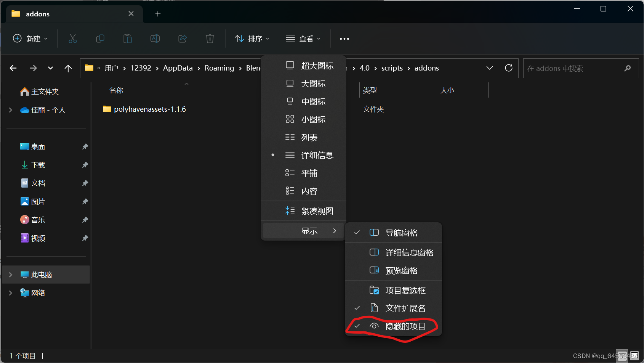This screenshot has width=644, height=363.
Task: Open the 查看 view dropdown
Action: [303, 39]
